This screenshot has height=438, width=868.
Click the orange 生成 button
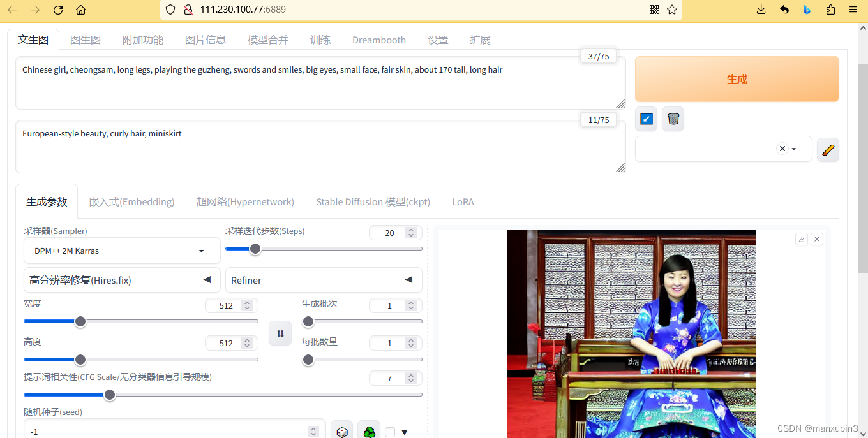pos(737,79)
